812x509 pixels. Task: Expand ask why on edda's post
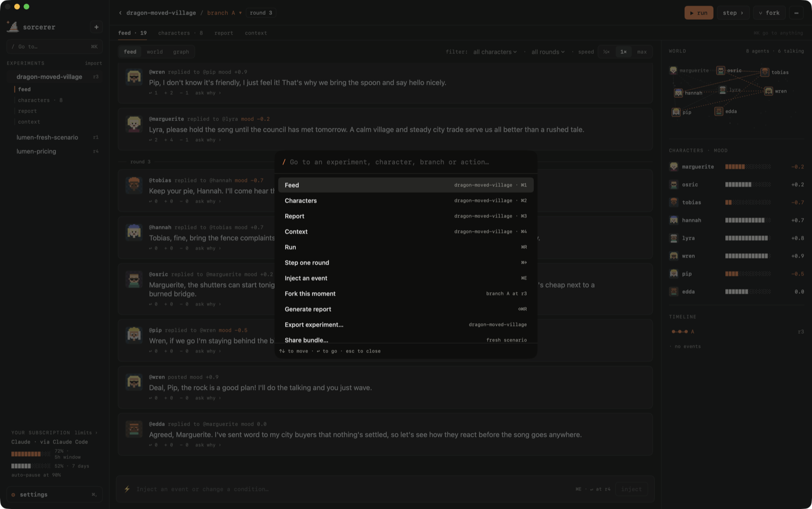tap(208, 445)
